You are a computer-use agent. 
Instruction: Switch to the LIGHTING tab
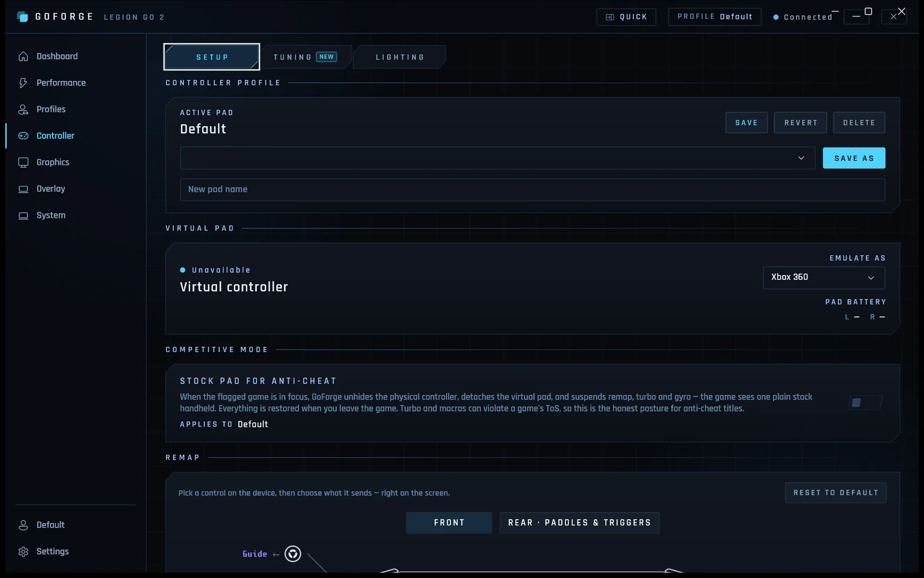tap(400, 57)
